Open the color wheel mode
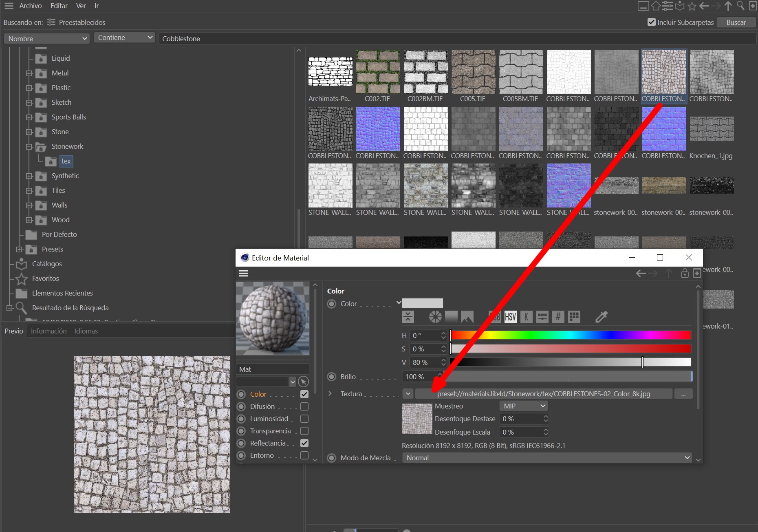 tap(435, 317)
